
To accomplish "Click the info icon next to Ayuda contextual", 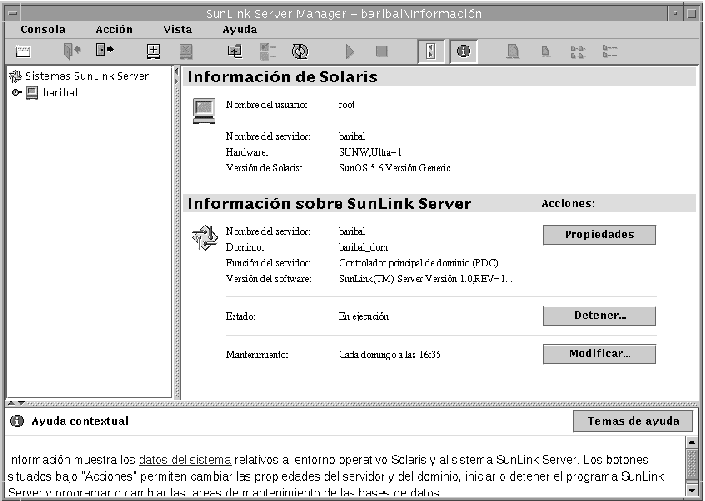I will [x=17, y=421].
